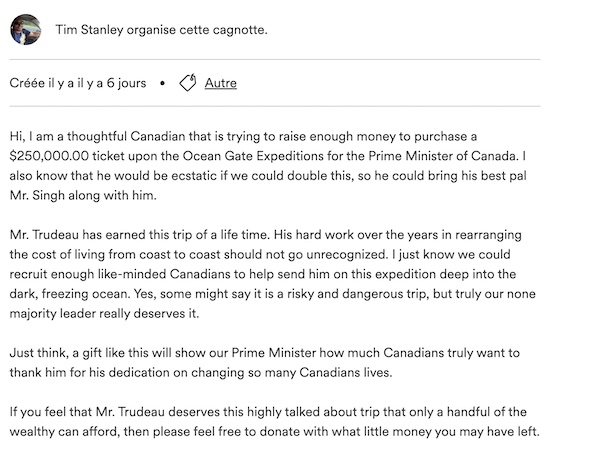Open Tim Stanley's profile avatar

coord(26,29)
